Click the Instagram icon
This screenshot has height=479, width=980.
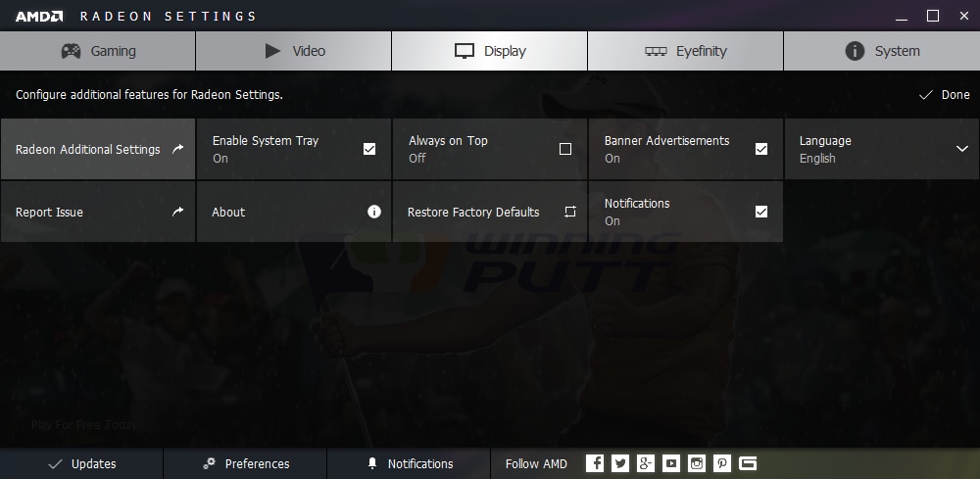pyautogui.click(x=697, y=463)
